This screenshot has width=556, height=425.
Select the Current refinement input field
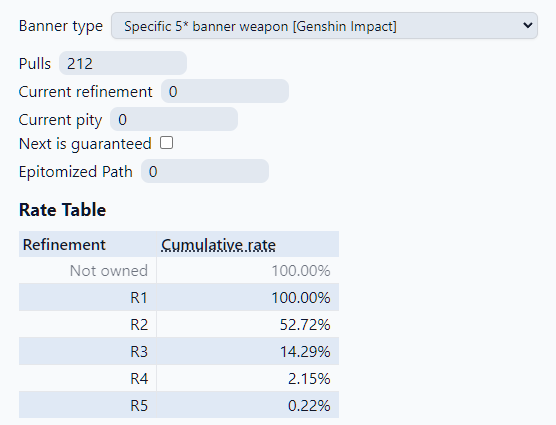[x=225, y=91]
